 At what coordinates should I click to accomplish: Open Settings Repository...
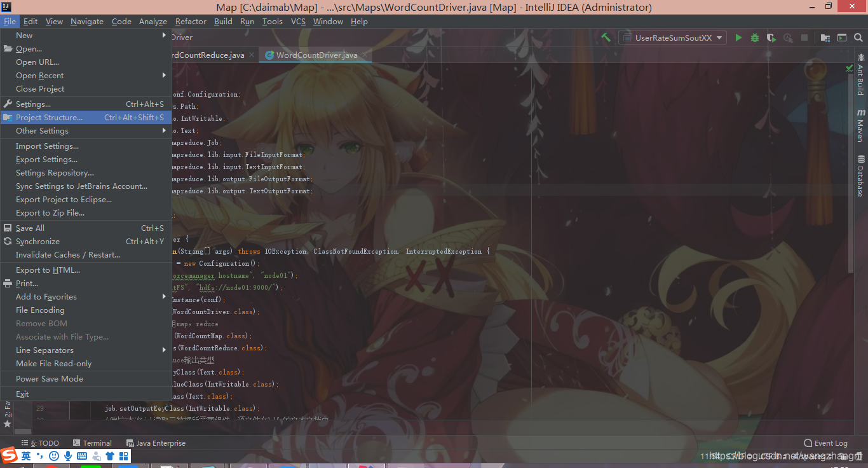point(86,173)
